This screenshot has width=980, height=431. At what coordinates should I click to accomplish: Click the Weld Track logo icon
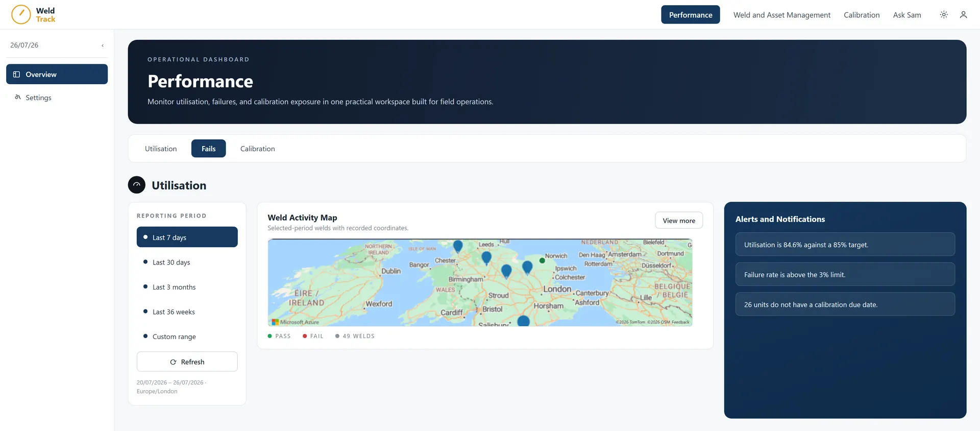(21, 15)
